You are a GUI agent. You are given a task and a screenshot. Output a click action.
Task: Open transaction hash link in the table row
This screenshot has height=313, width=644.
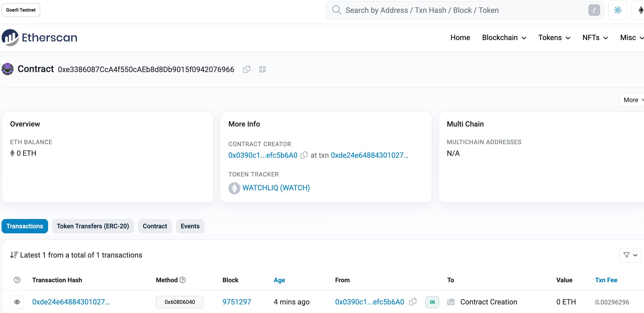(71, 302)
